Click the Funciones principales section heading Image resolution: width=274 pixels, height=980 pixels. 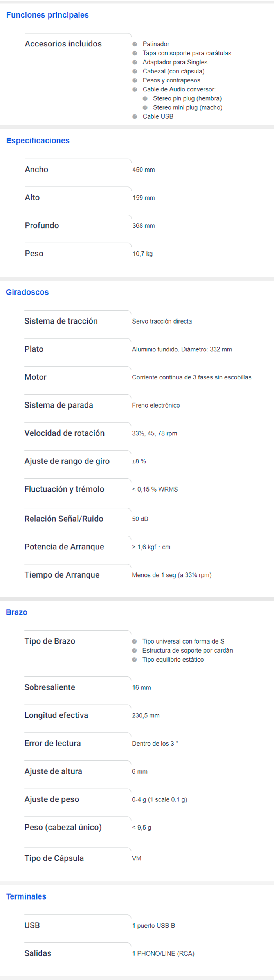[47, 15]
